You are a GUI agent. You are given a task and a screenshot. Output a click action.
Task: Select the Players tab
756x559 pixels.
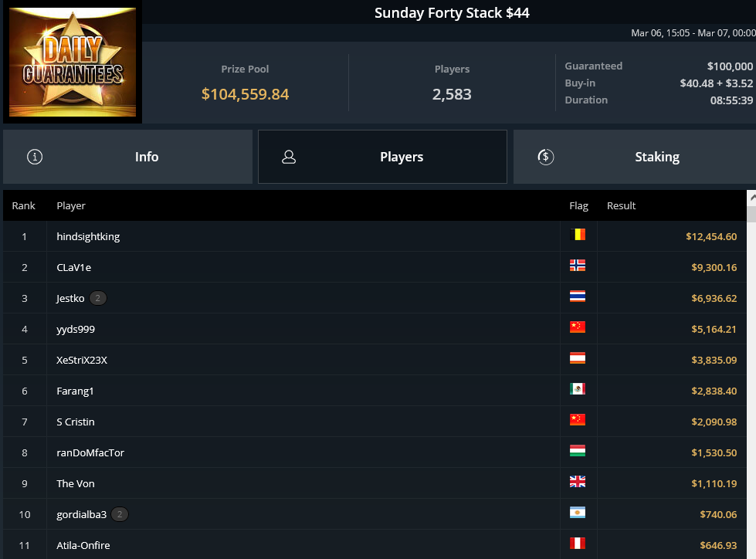(x=382, y=157)
